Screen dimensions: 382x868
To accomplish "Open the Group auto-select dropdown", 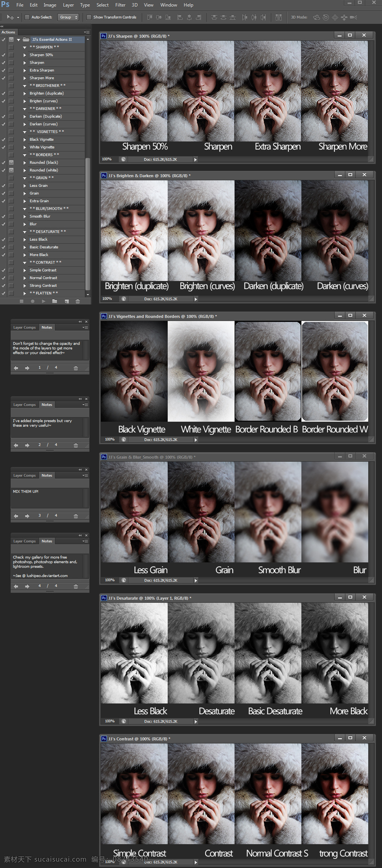I will point(68,17).
